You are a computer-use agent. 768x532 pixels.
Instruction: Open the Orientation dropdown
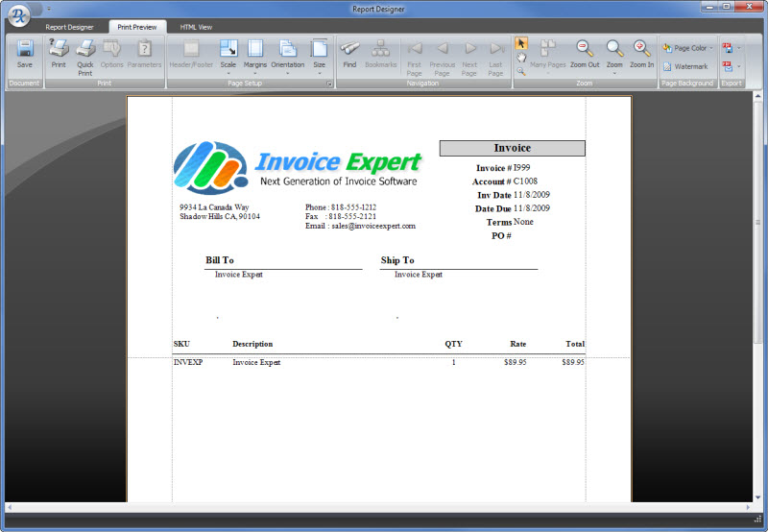pos(288,58)
